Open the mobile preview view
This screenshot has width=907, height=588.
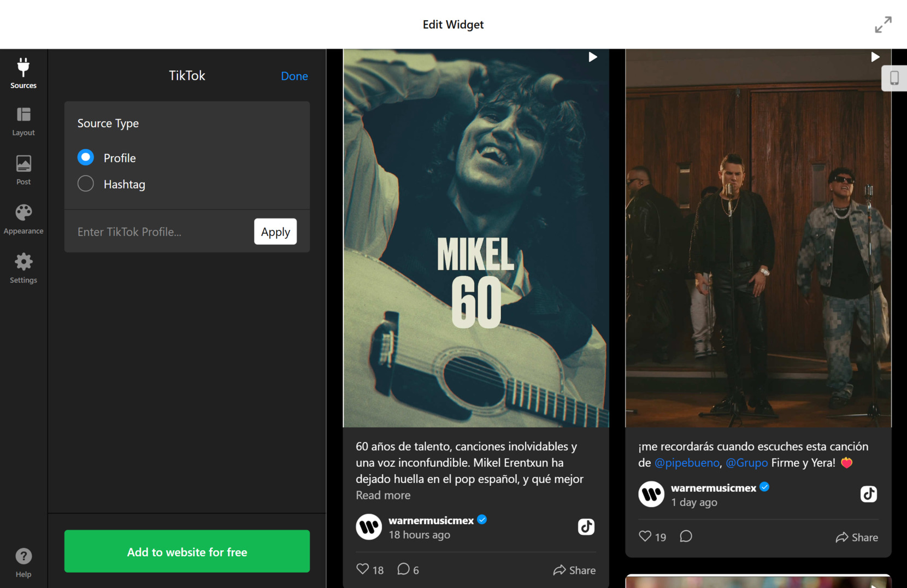point(894,78)
